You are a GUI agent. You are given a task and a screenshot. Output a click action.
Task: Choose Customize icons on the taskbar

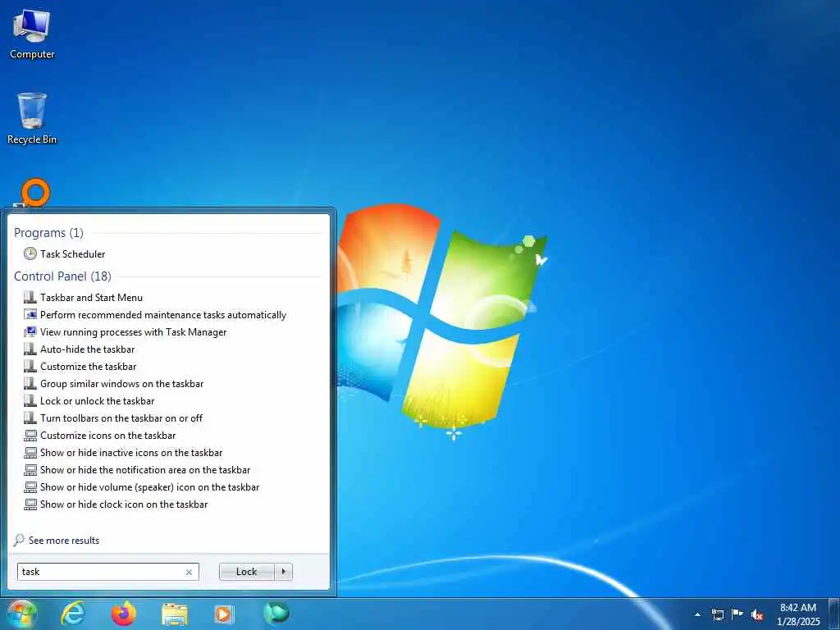(x=107, y=436)
